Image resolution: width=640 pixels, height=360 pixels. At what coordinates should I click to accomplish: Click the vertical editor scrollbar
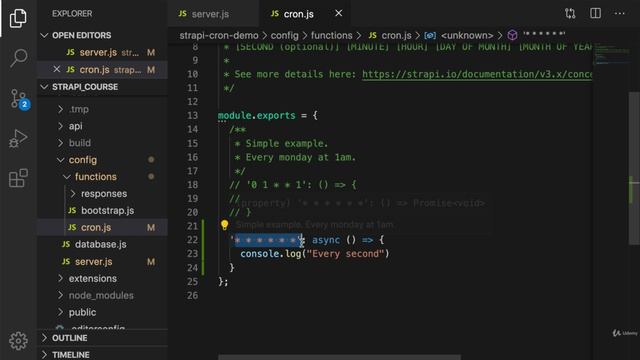coord(634,168)
